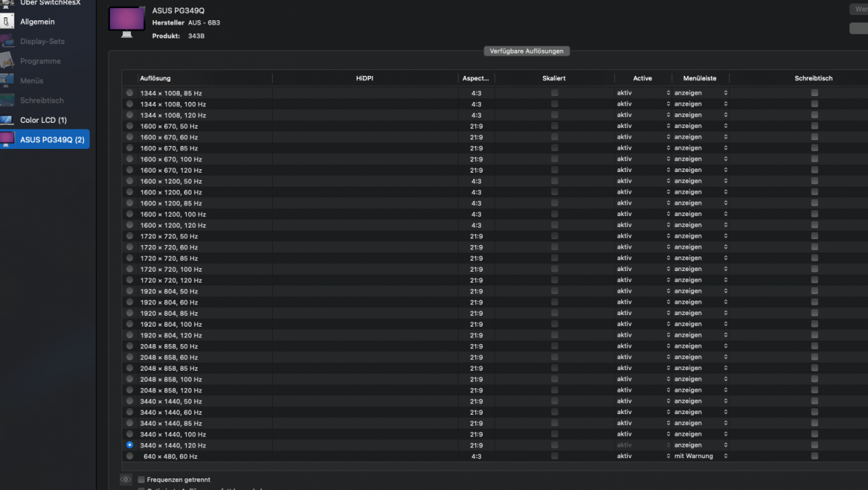
Task: Open Menüleiste dropdown for 3440 × 1440, 120 Hz
Action: [x=701, y=445]
